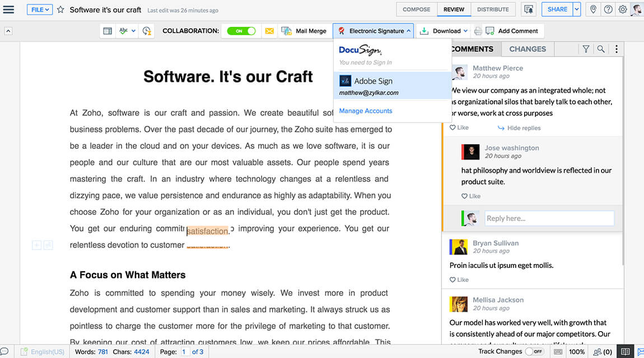Open the search icon in comments panel
644x358 pixels.
click(601, 49)
